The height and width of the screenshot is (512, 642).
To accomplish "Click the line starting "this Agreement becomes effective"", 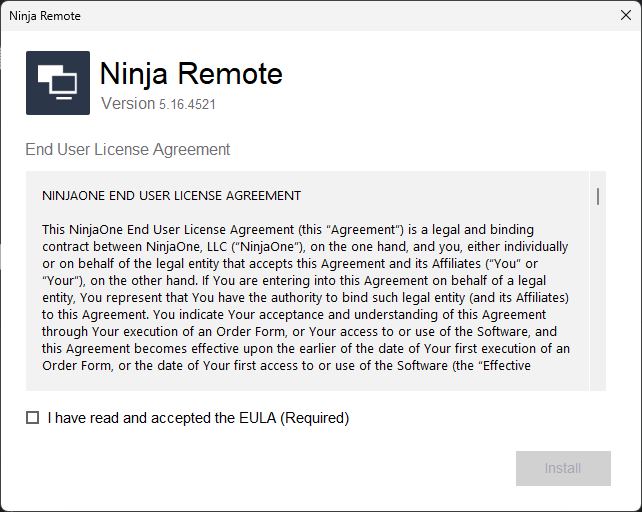I will [x=305, y=349].
